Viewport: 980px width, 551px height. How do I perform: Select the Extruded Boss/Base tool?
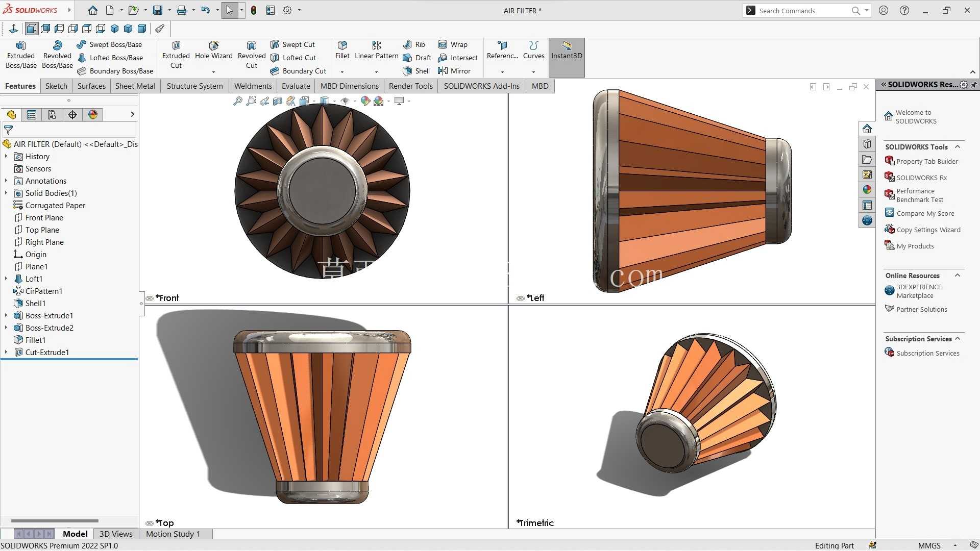(x=21, y=55)
